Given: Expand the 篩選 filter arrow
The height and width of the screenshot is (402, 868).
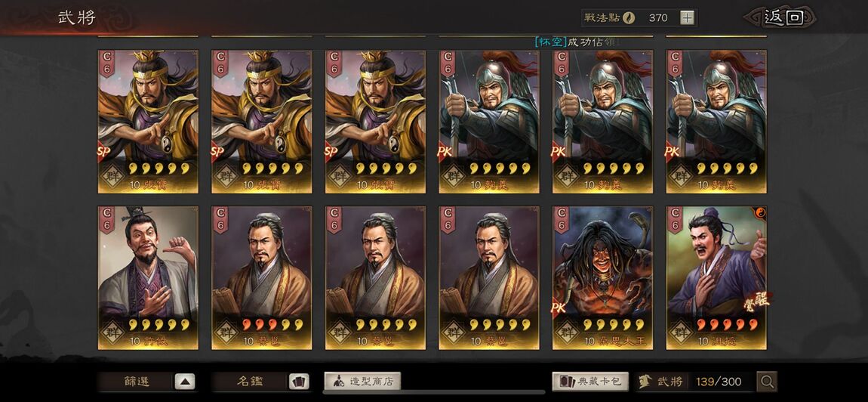Looking at the screenshot, I should [185, 382].
